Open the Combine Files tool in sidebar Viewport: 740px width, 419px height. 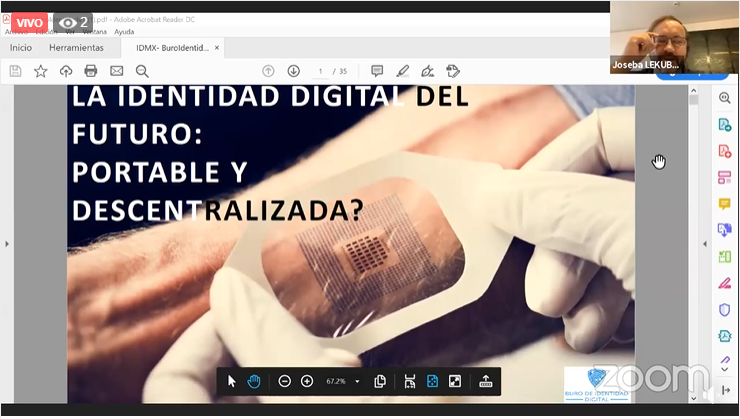(724, 230)
